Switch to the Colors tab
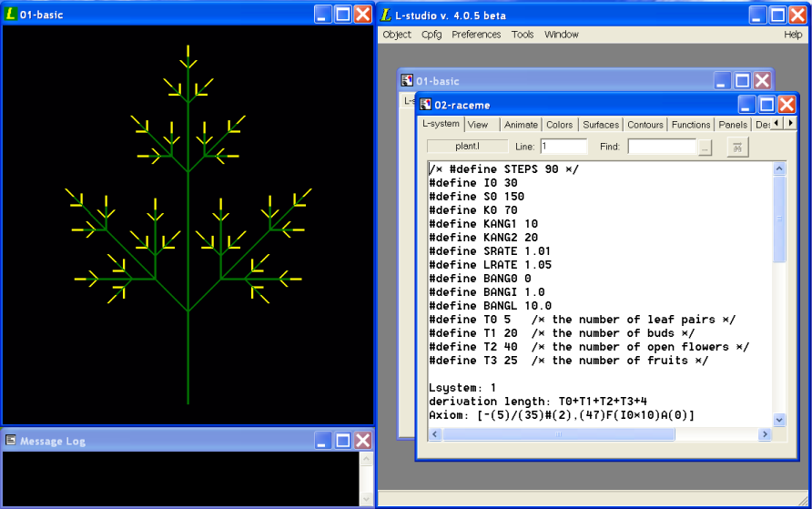This screenshot has width=812, height=509. coord(559,125)
